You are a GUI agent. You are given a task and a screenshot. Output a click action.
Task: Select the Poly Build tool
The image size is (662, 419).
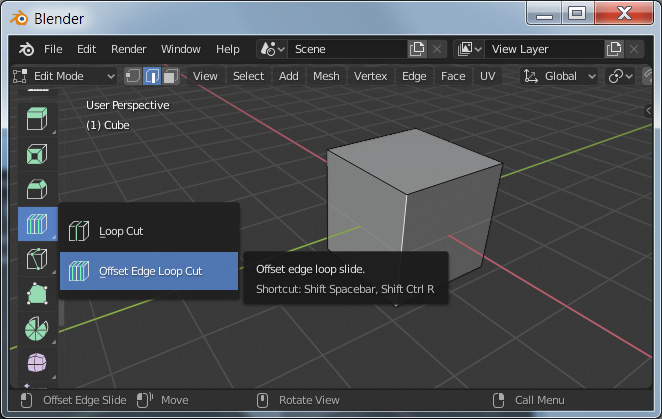(37, 294)
